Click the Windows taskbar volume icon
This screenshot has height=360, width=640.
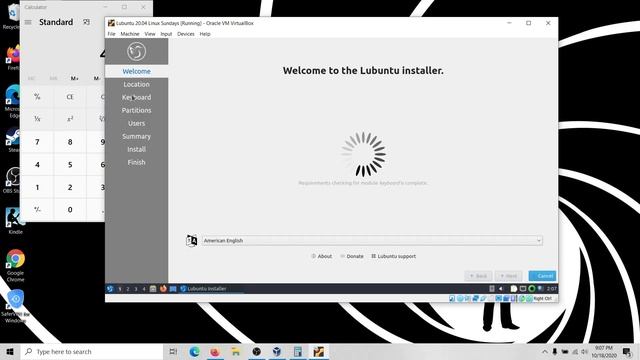[x=584, y=351]
